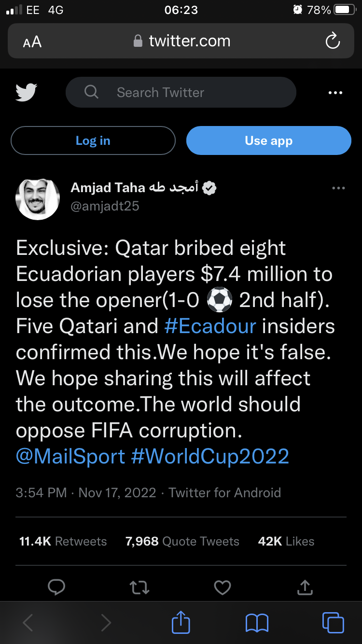
Task: Tap the tweet share upload icon
Action: [x=305, y=587]
